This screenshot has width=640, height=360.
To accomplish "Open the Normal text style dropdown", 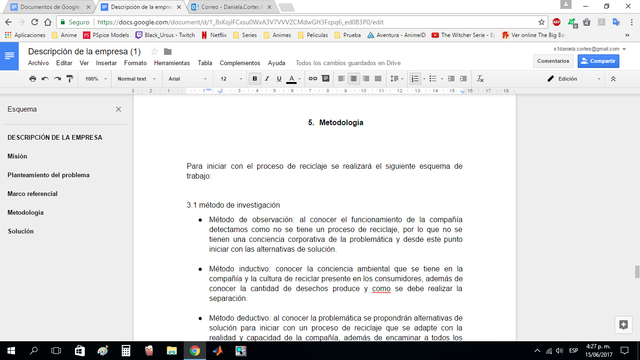I will (x=136, y=79).
